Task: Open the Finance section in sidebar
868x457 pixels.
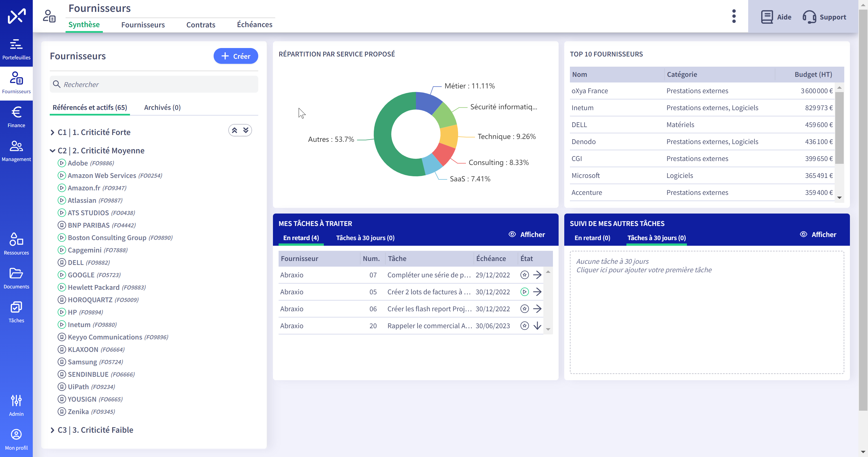Action: click(16, 117)
